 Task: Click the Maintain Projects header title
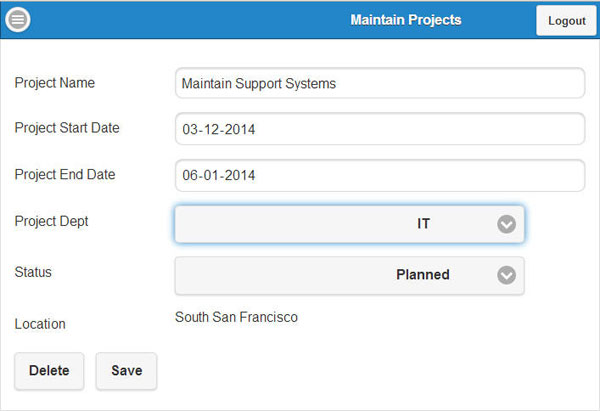[406, 20]
